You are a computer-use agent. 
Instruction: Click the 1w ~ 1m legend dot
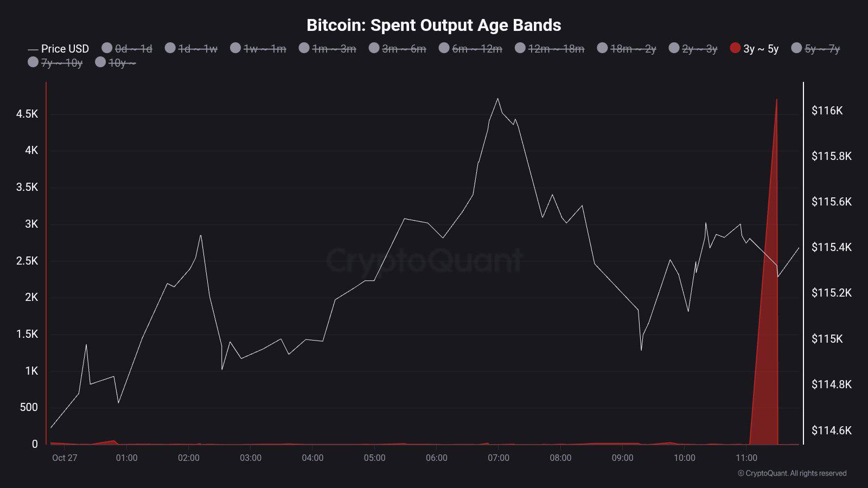(235, 48)
